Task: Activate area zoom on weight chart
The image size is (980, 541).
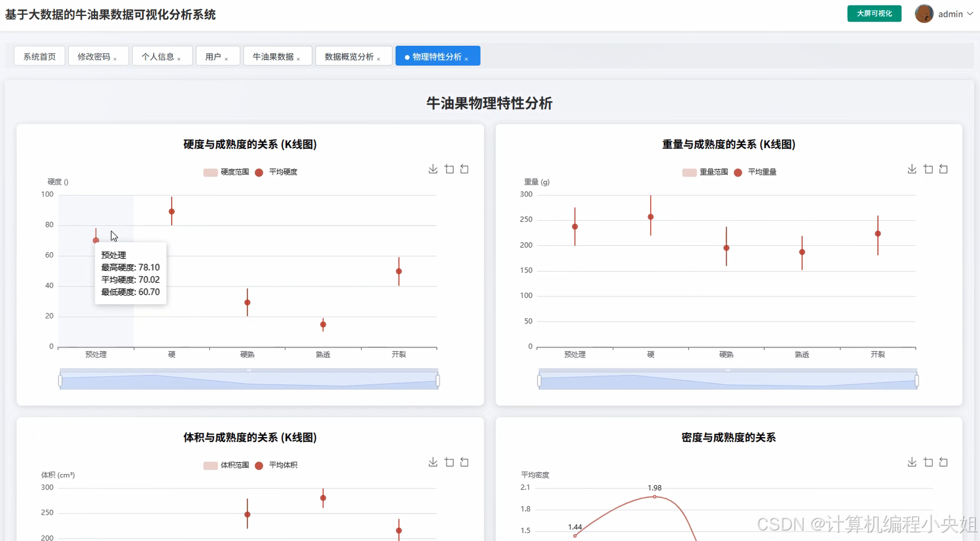Action: click(x=928, y=169)
